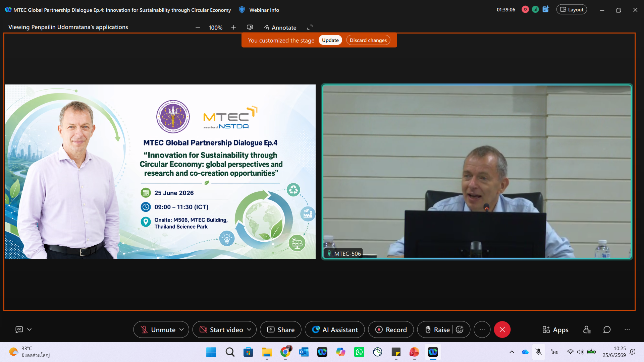
Task: Open Webinar Info shield icon
Action: click(x=241, y=10)
